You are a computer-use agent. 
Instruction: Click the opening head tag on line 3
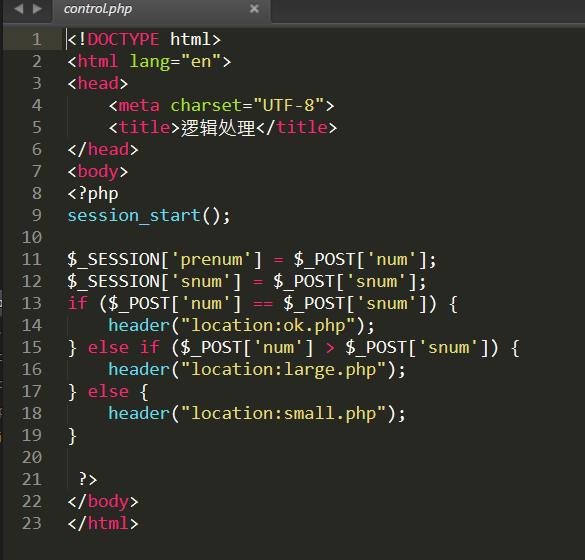coord(98,83)
